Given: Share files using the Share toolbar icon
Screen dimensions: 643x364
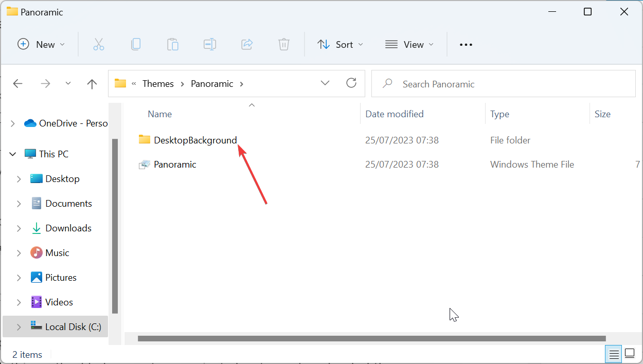Looking at the screenshot, I should click(x=247, y=44).
